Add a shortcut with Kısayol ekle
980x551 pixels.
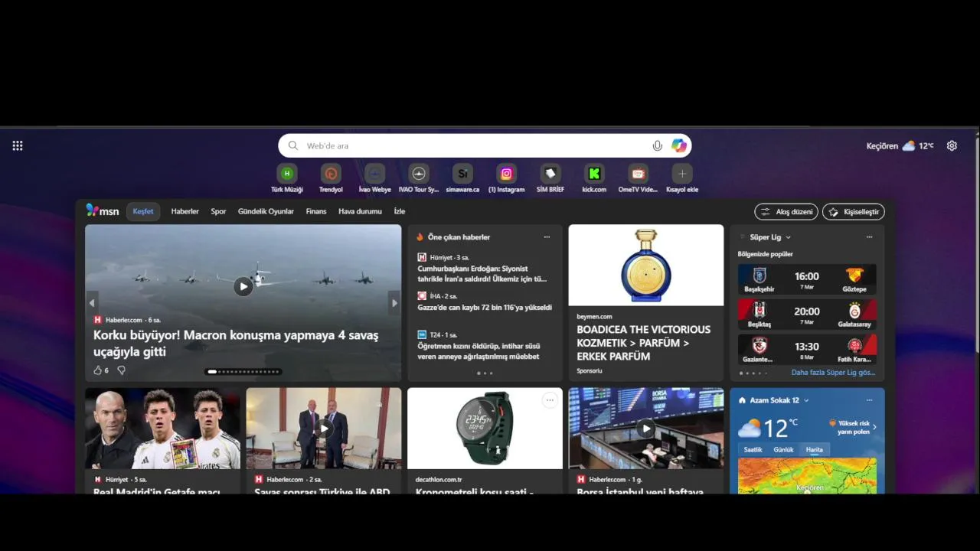pyautogui.click(x=681, y=179)
